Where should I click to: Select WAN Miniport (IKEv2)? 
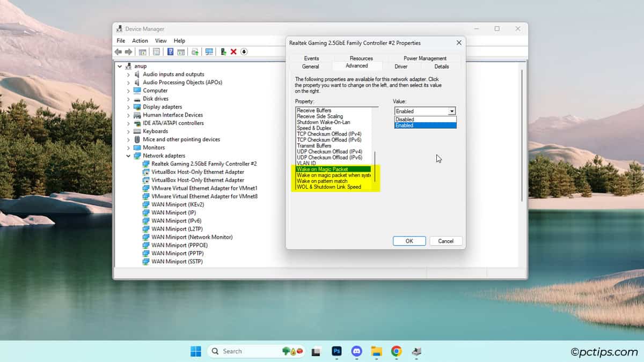(x=178, y=204)
